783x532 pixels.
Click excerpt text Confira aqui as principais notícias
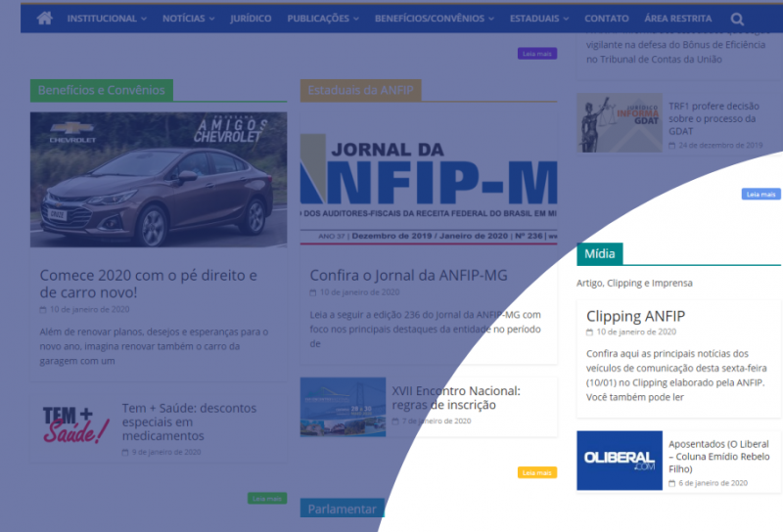676,376
